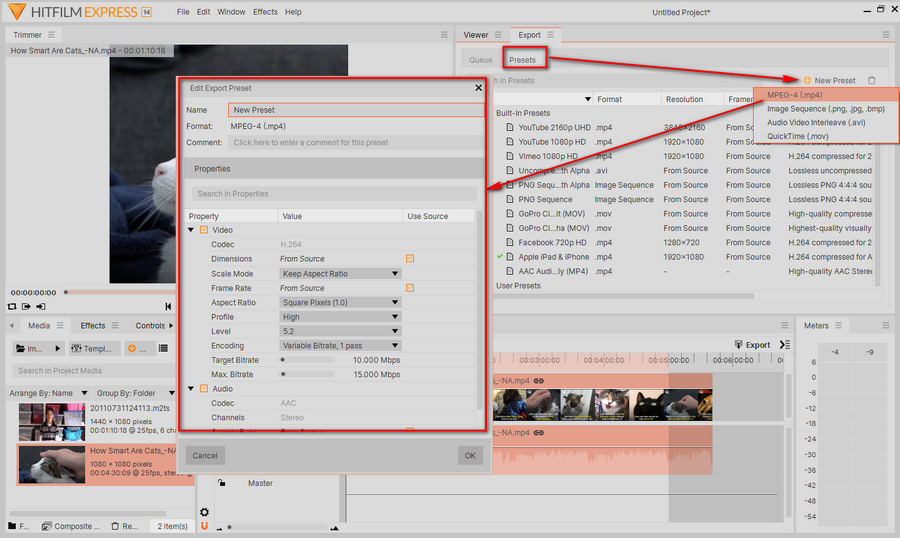Screen dimensions: 900x538
Task: Collapse the Audio property group
Action: (191, 389)
